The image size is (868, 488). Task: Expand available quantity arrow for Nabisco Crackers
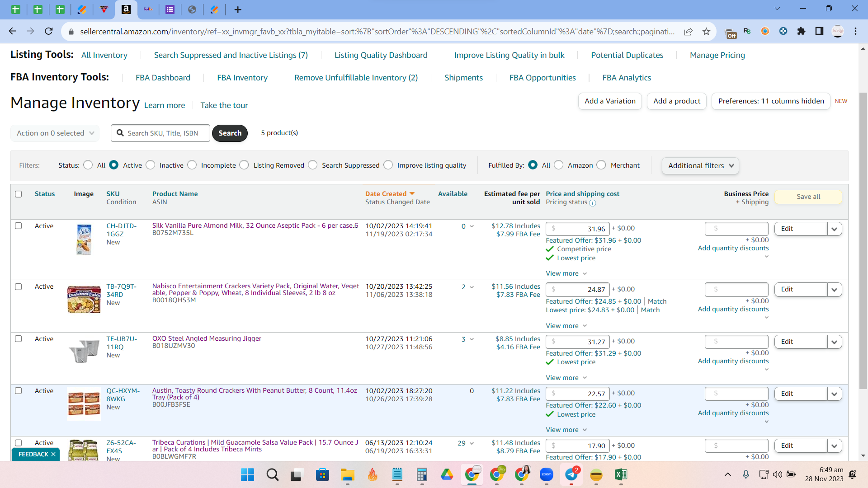[472, 287]
